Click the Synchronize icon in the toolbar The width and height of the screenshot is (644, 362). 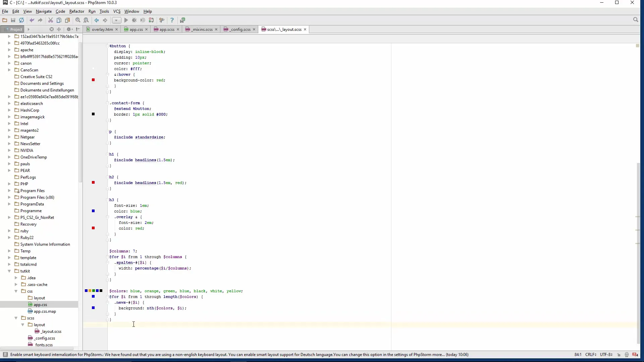click(x=21, y=20)
